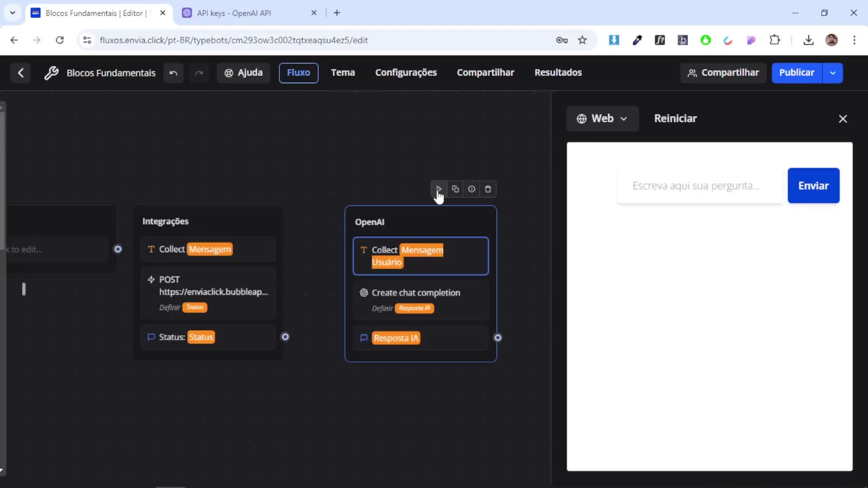The image size is (868, 488).
Task: Open the tab search dropdown arrow
Action: tap(12, 13)
